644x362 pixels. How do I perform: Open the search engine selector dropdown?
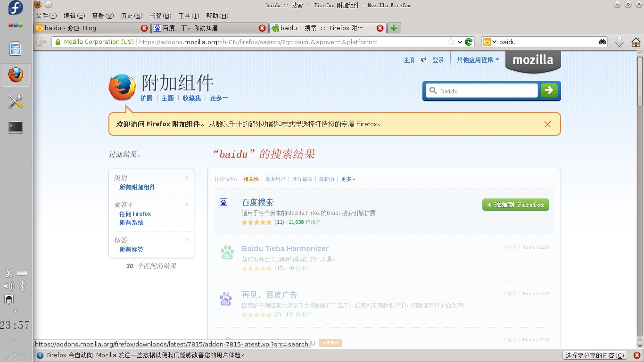pyautogui.click(x=489, y=42)
